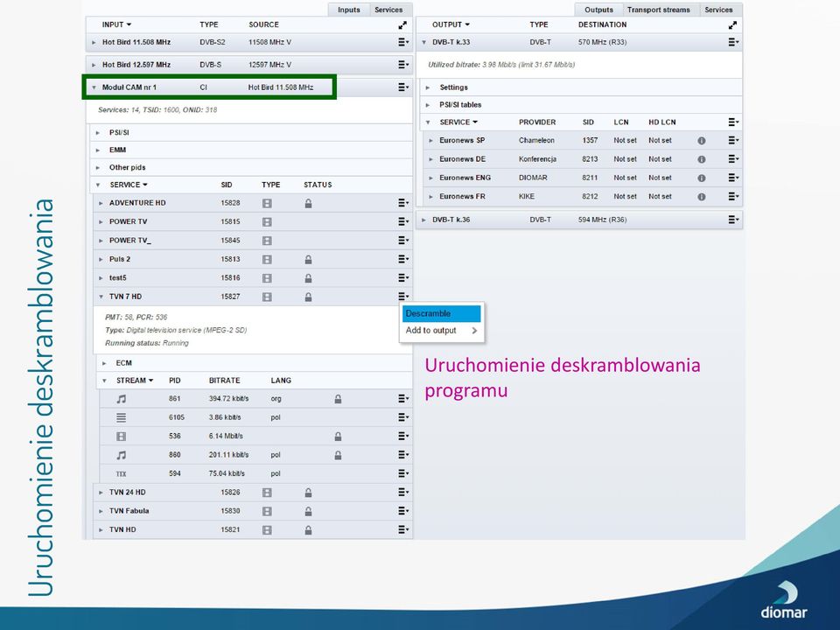Open menu icon for DVB-T k.33 output
Screen dimensions: 840x630
tap(733, 42)
